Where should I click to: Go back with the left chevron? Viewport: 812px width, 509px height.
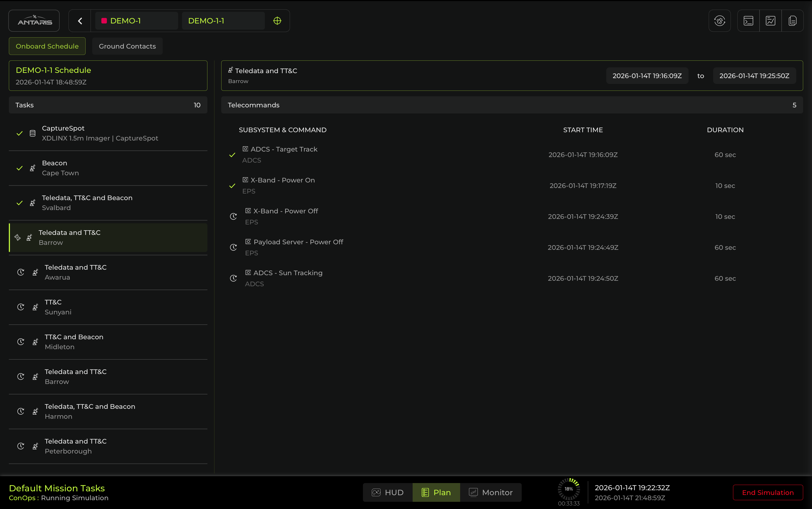point(80,21)
